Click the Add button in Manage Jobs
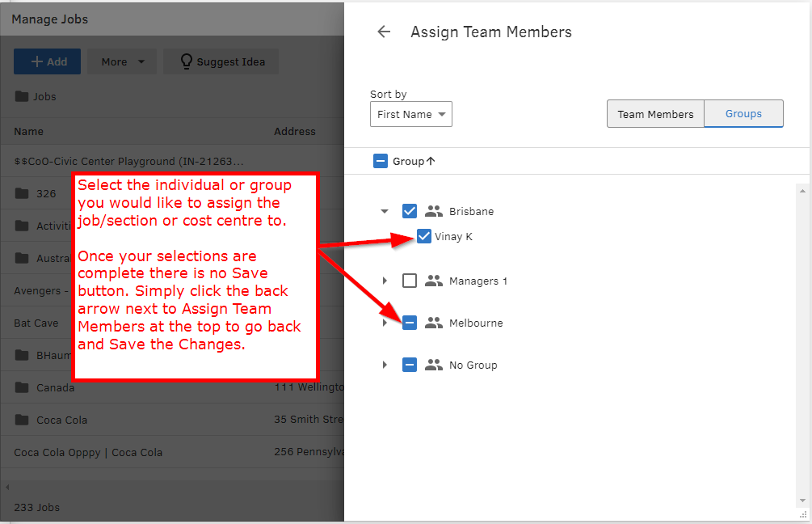Screen dimensions: 812x524 point(47,61)
